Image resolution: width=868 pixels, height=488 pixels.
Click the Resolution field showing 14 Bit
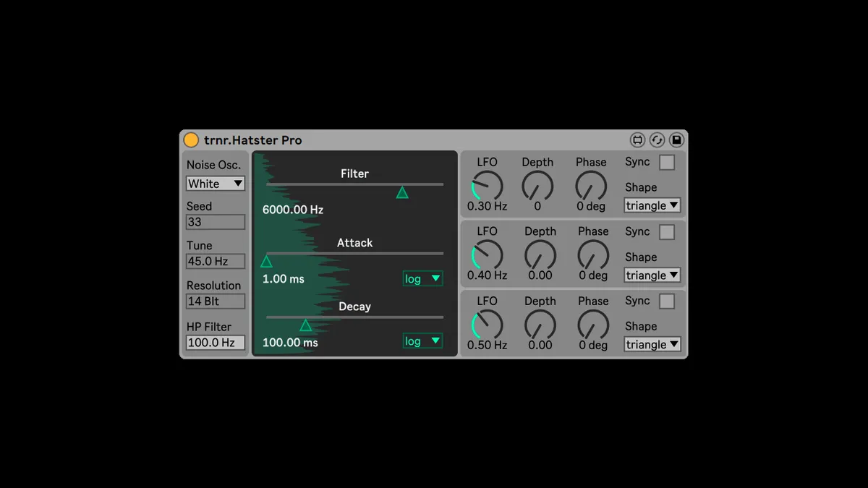(216, 301)
